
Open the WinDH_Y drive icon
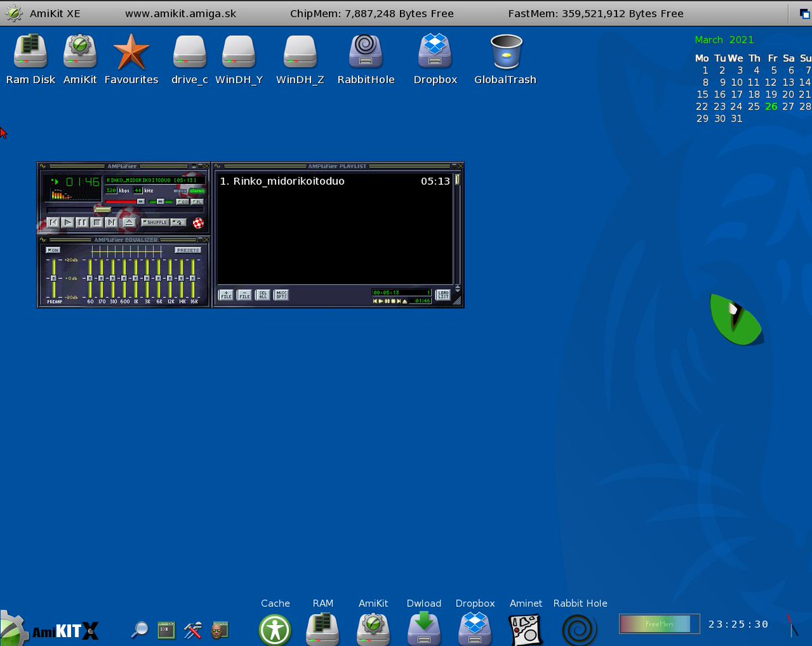coord(239,51)
